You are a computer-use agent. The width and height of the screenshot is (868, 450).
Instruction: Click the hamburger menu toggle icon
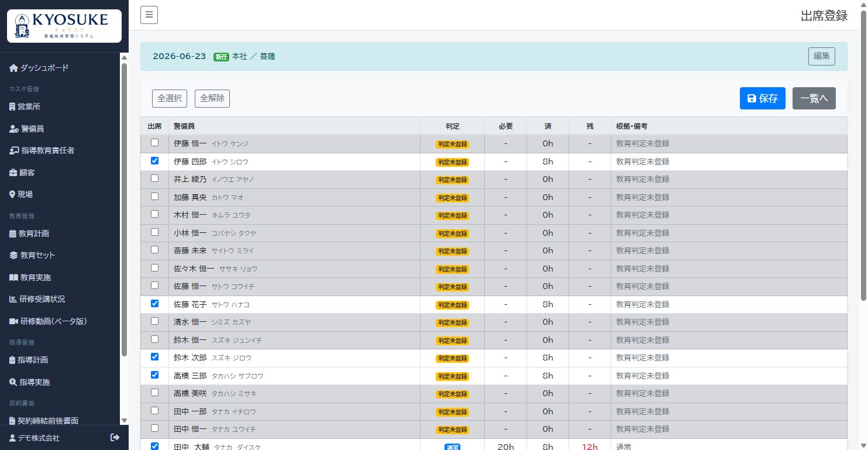click(x=149, y=15)
